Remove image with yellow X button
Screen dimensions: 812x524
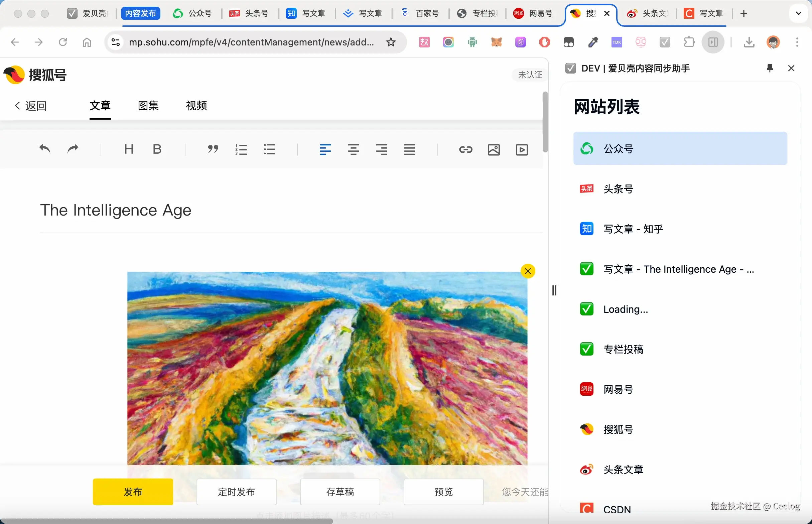click(x=528, y=271)
